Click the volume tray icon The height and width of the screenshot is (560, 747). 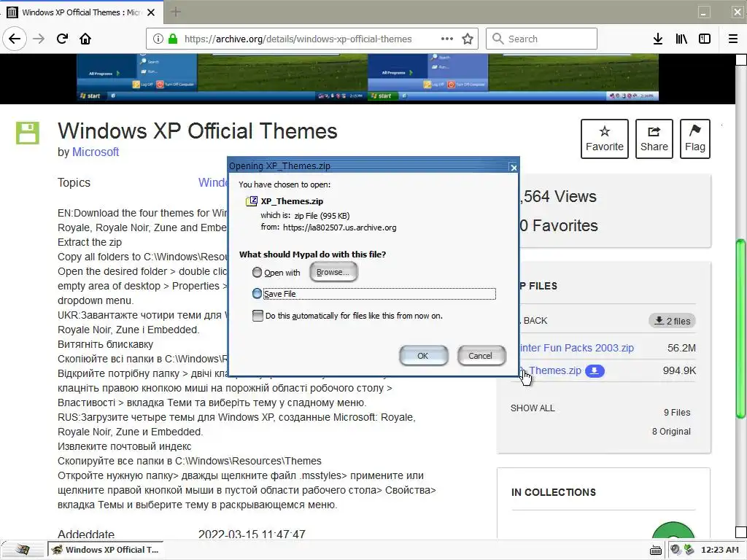click(676, 550)
